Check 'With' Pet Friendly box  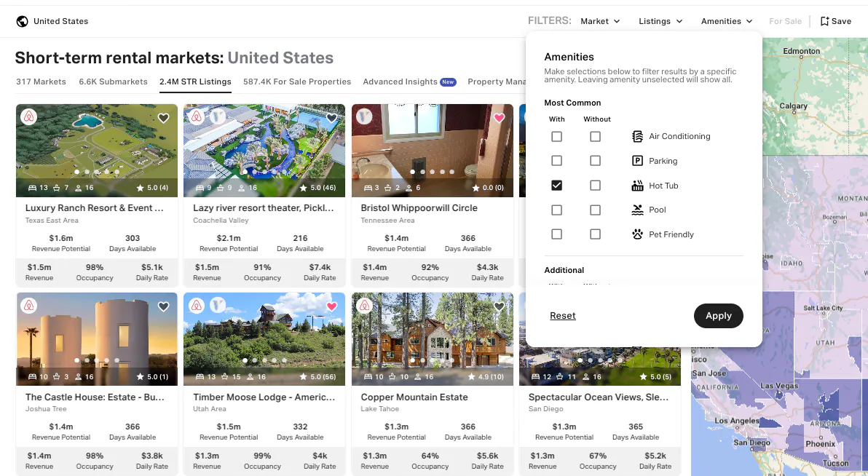point(557,234)
